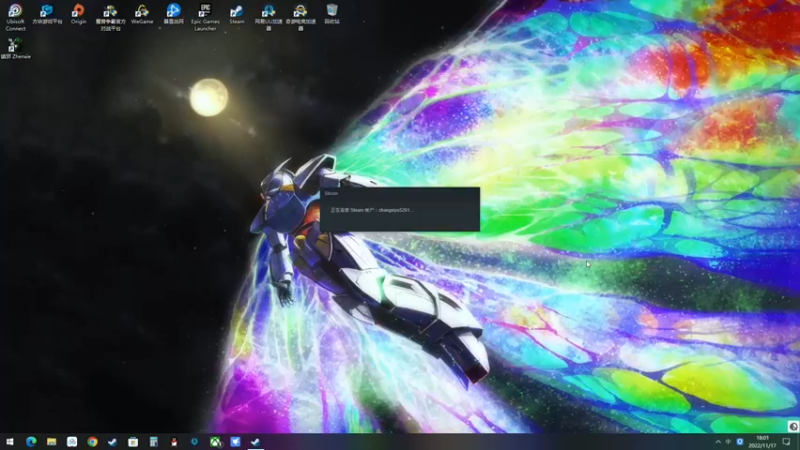Open File Explorer from the taskbar
This screenshot has width=800, height=450.
[52, 442]
